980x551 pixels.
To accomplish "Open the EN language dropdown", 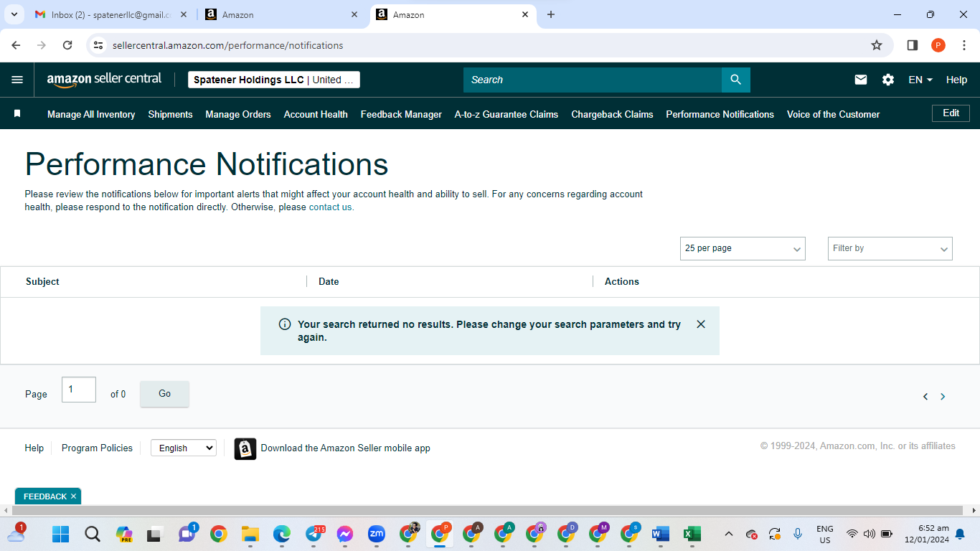I will [920, 80].
